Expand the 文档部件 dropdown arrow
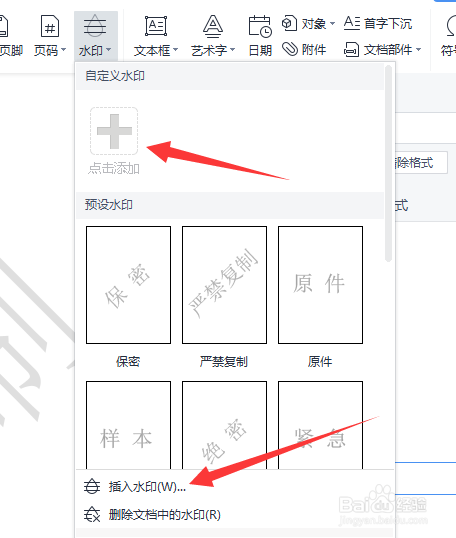Image resolution: width=456 pixels, height=538 pixels. (418, 50)
